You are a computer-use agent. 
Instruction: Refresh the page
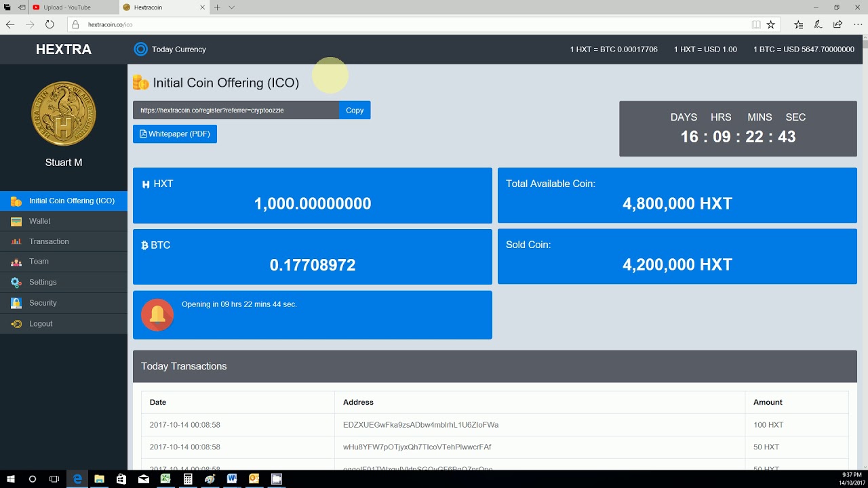pos(50,24)
